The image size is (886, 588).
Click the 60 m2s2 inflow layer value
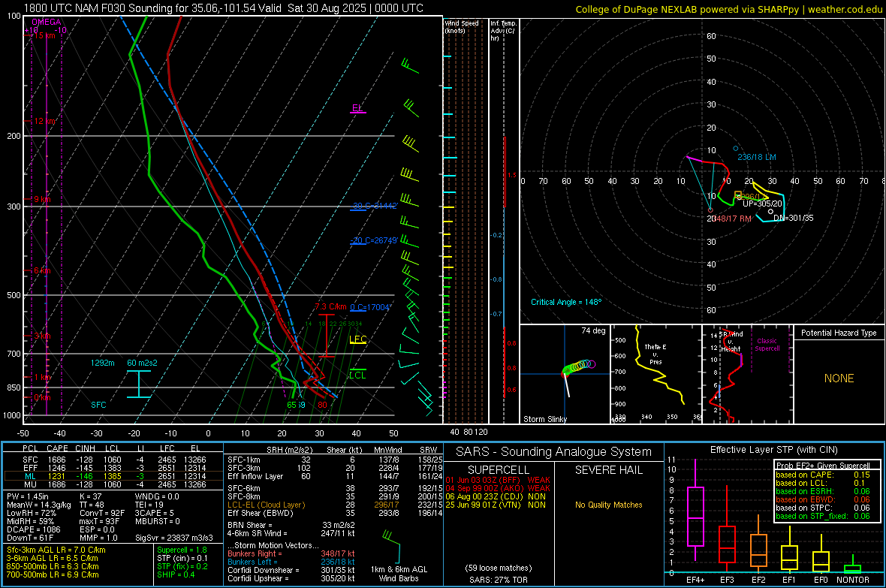point(142,363)
